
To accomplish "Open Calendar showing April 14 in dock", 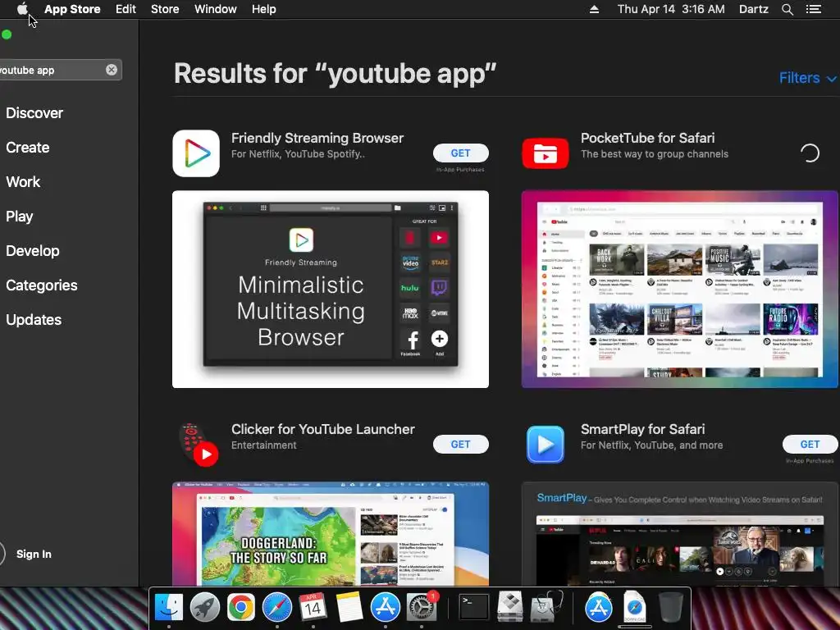I will pos(313,608).
